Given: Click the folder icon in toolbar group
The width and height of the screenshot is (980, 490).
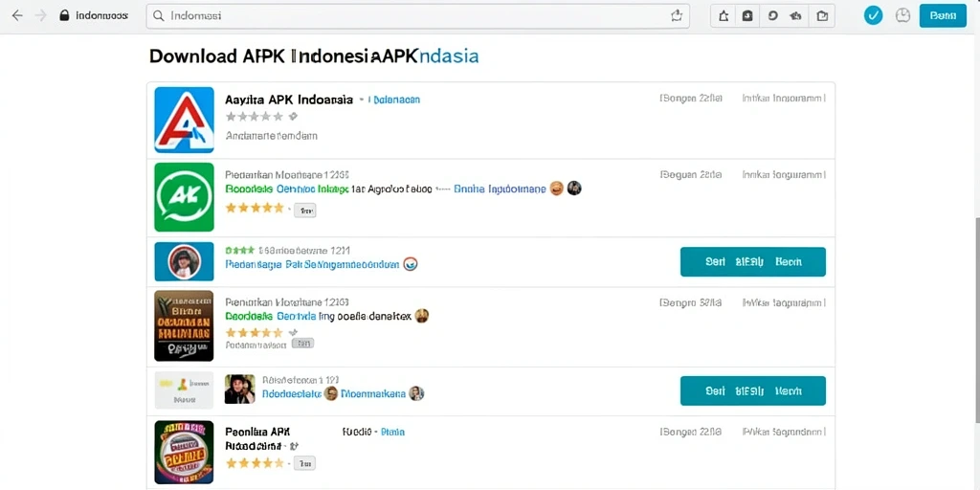Looking at the screenshot, I should click(822, 16).
